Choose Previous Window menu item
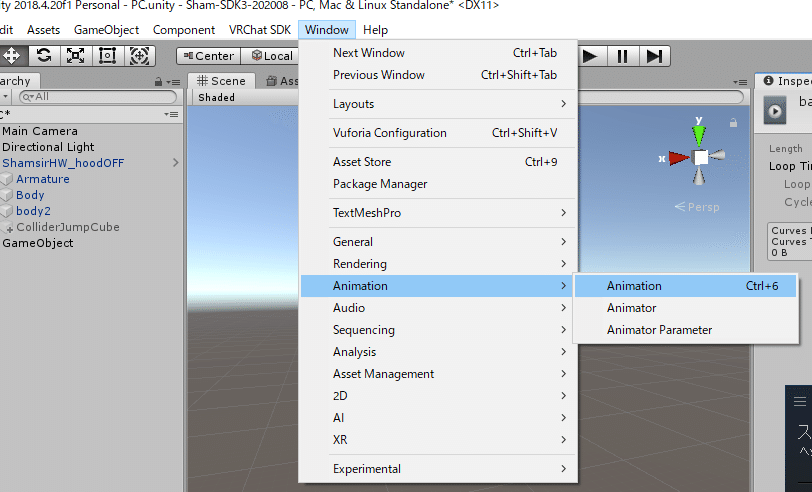The height and width of the screenshot is (492, 812). pos(438,75)
